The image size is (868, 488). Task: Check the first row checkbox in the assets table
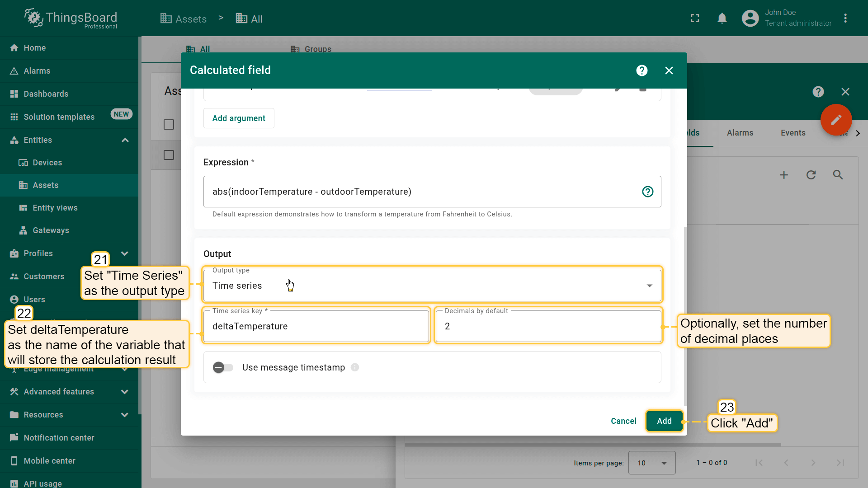[x=169, y=125]
